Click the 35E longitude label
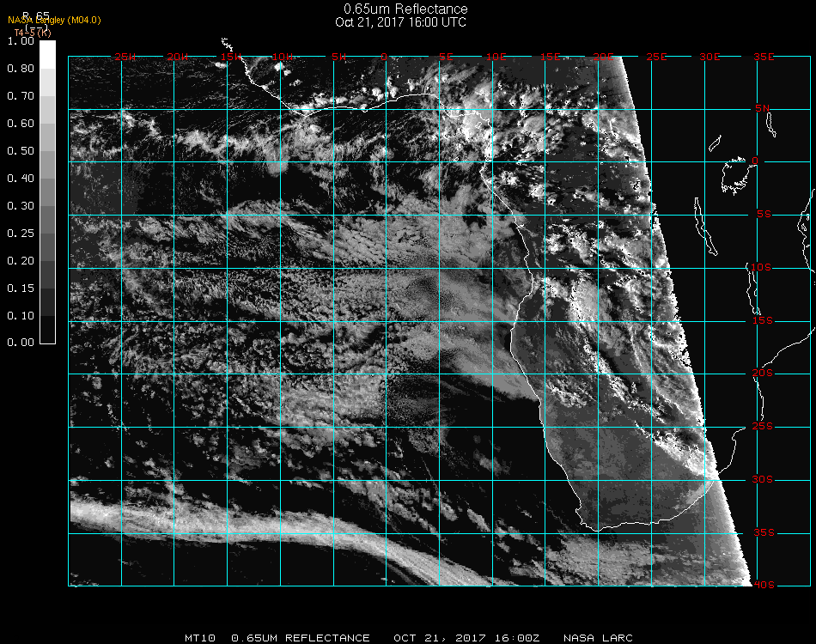This screenshot has height=644, width=816. (764, 58)
